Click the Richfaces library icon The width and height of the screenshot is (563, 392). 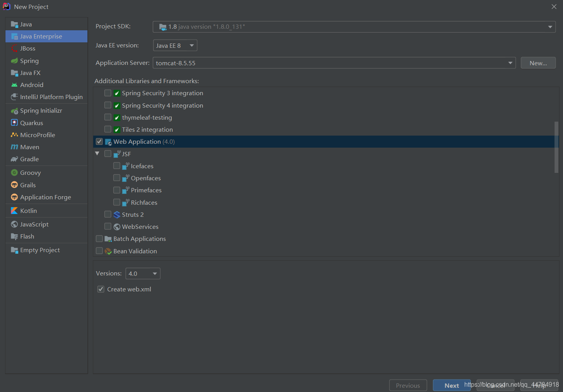coord(125,203)
